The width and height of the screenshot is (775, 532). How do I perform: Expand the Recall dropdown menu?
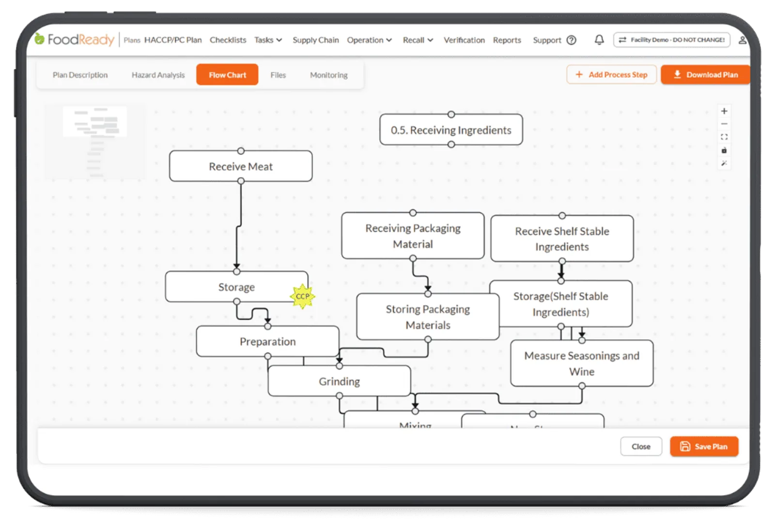point(418,40)
